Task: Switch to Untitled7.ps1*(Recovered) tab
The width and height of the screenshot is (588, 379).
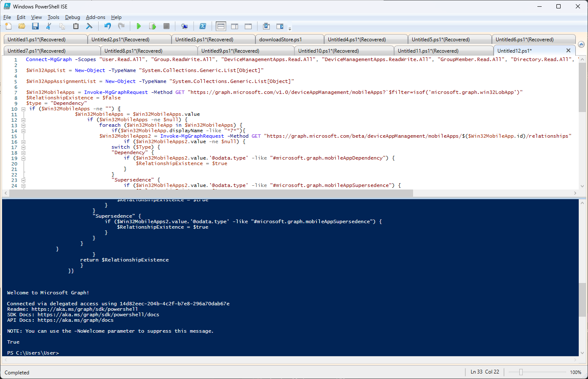Action: [x=52, y=51]
